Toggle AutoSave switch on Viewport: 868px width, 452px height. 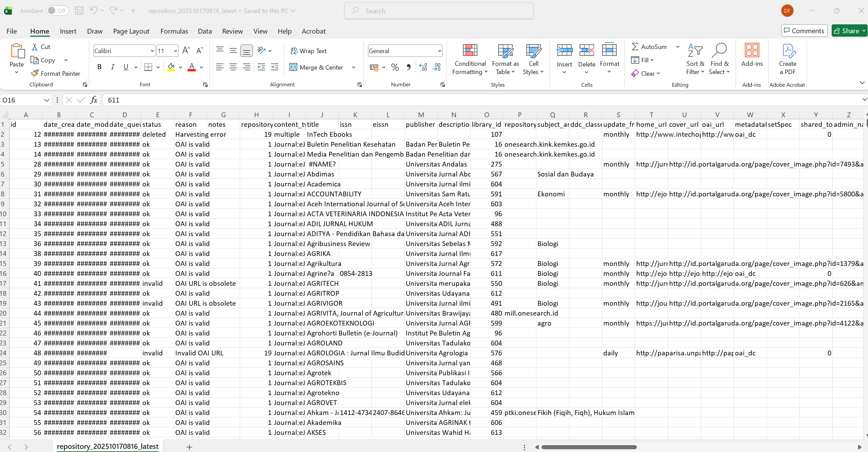point(57,11)
